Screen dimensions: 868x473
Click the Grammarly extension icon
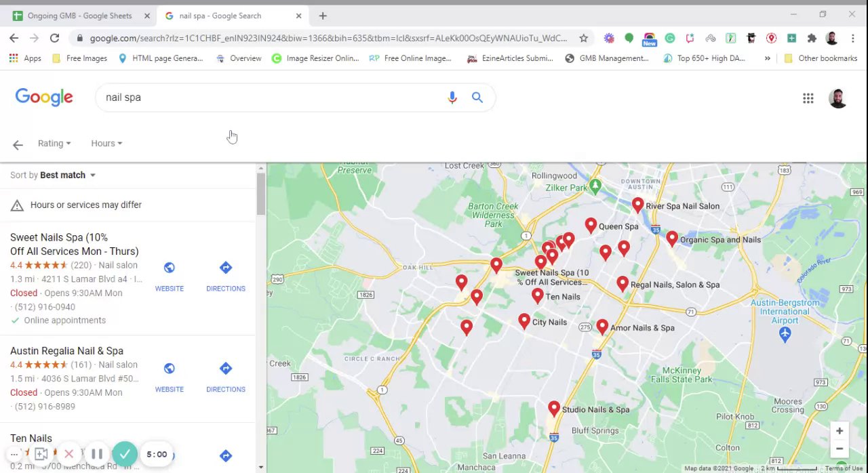tap(670, 38)
